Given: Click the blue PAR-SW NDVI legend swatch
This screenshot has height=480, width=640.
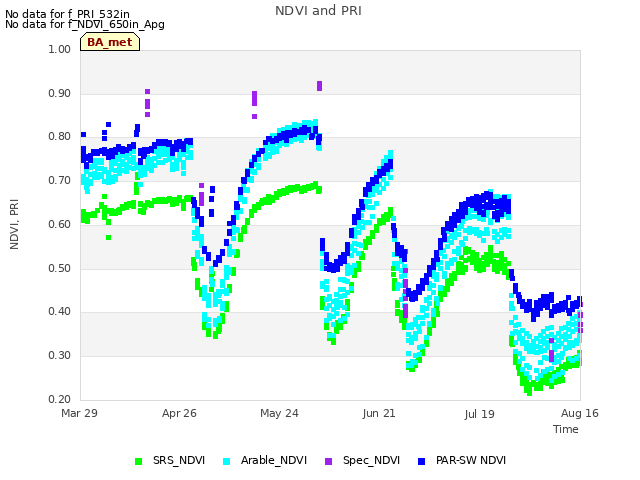Looking at the screenshot, I should coord(422,461).
